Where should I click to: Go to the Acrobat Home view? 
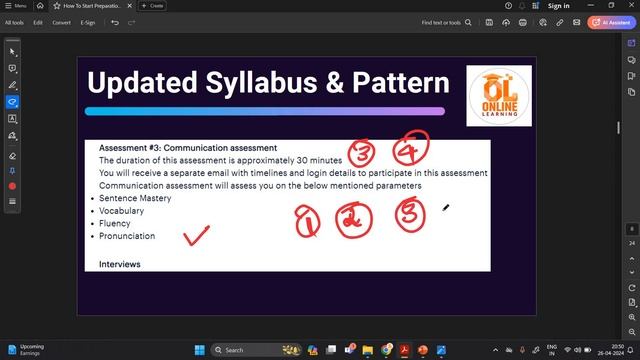pyautogui.click(x=40, y=6)
